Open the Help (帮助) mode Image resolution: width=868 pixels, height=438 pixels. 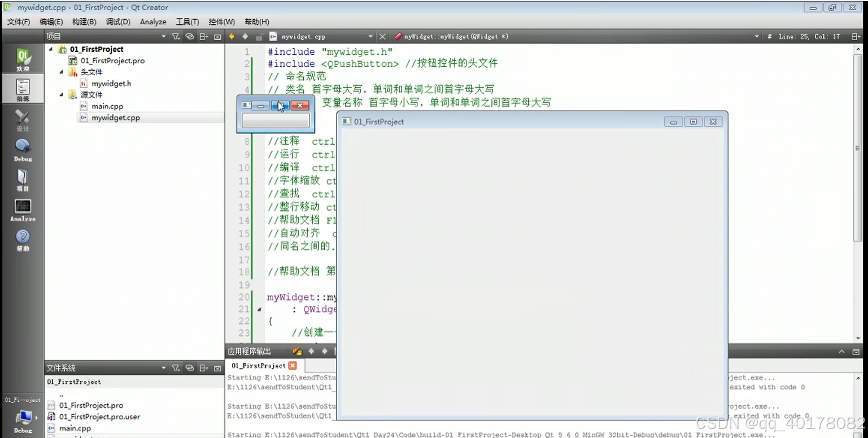tap(23, 240)
